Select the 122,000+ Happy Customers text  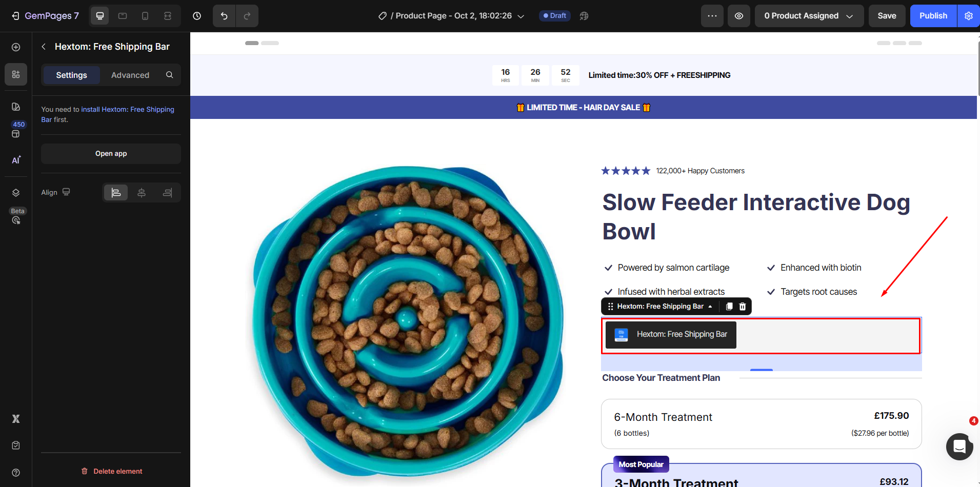click(x=701, y=171)
